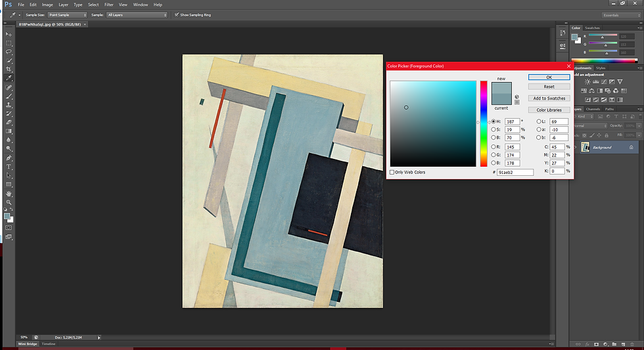
Task: Select the Hand tool
Action: pos(9,193)
